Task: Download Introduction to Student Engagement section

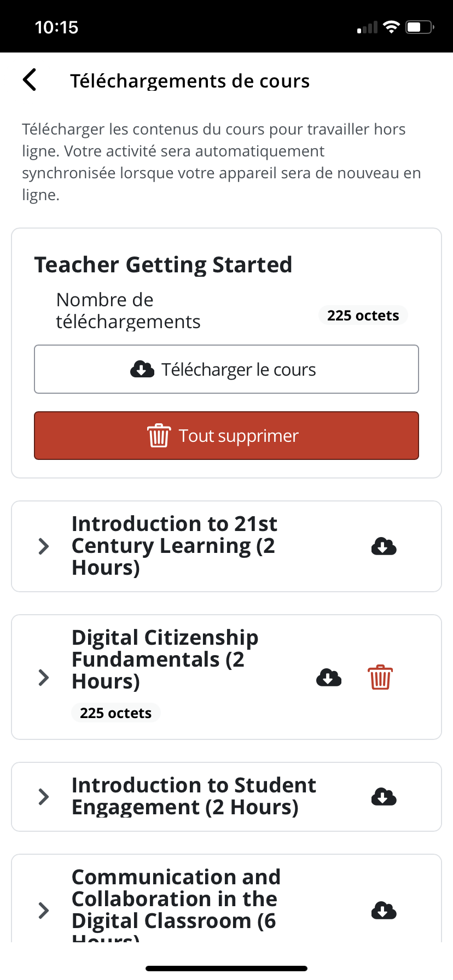Action: 384,797
